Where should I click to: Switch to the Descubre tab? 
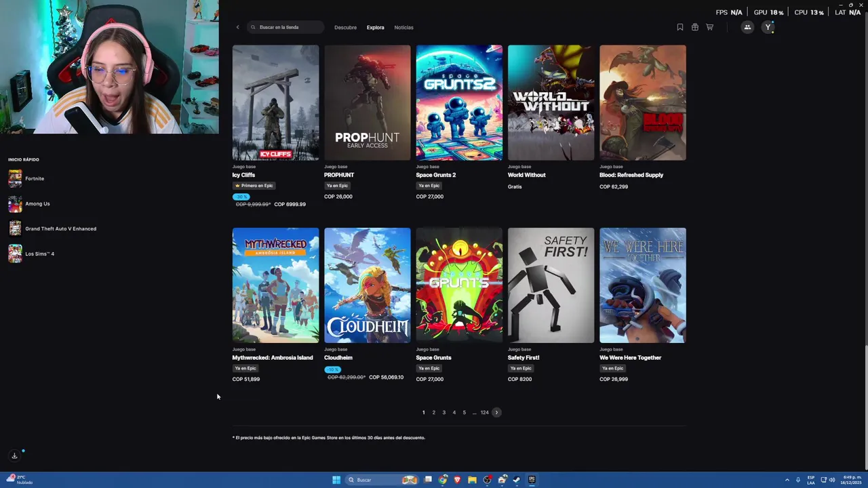[345, 27]
